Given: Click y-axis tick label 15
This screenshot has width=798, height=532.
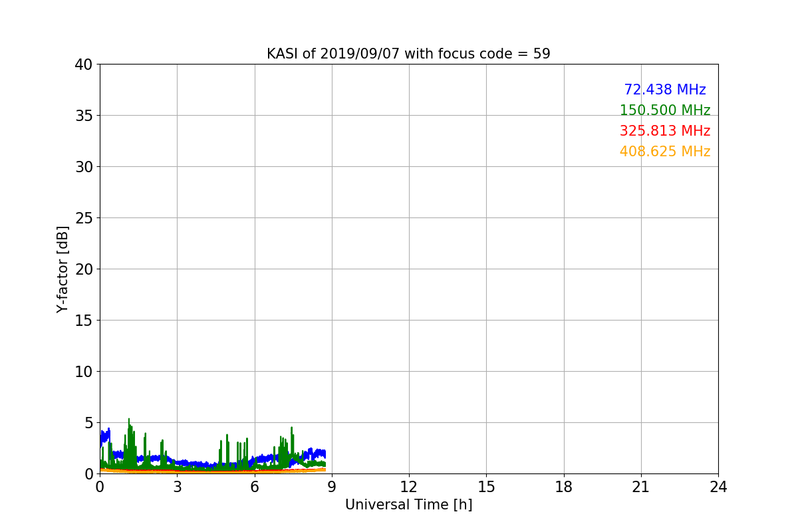Looking at the screenshot, I should (x=83, y=321).
